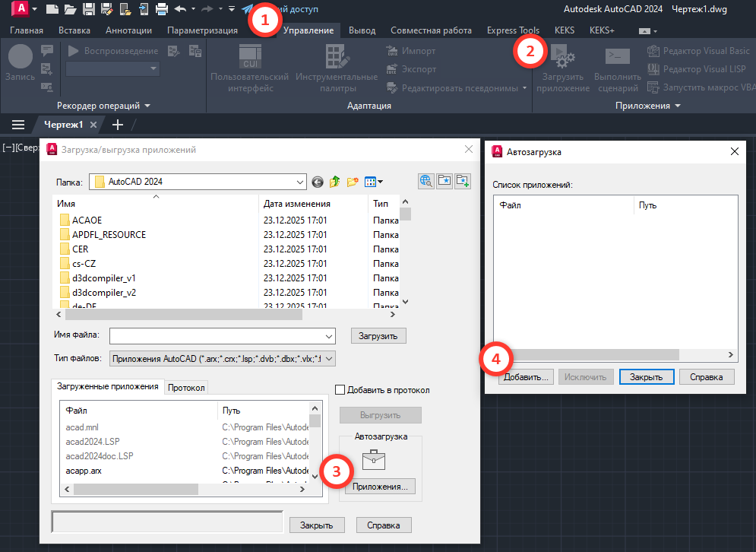Click Справка in the Автозагрузка dialog
The width and height of the screenshot is (756, 552).
pyautogui.click(x=707, y=377)
